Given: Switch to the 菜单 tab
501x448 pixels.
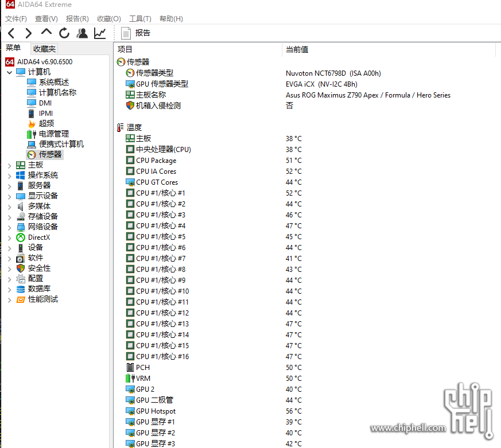Looking at the screenshot, I should pos(13,48).
